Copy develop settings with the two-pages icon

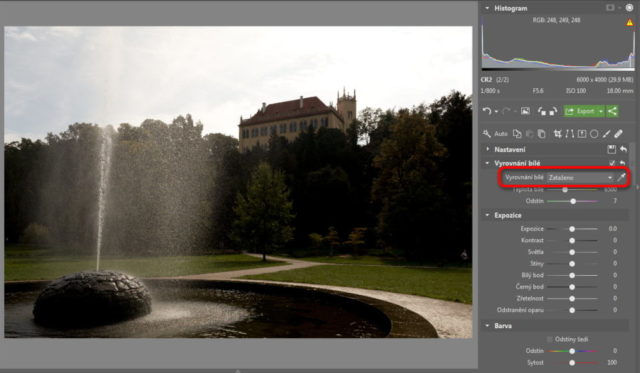pyautogui.click(x=517, y=133)
